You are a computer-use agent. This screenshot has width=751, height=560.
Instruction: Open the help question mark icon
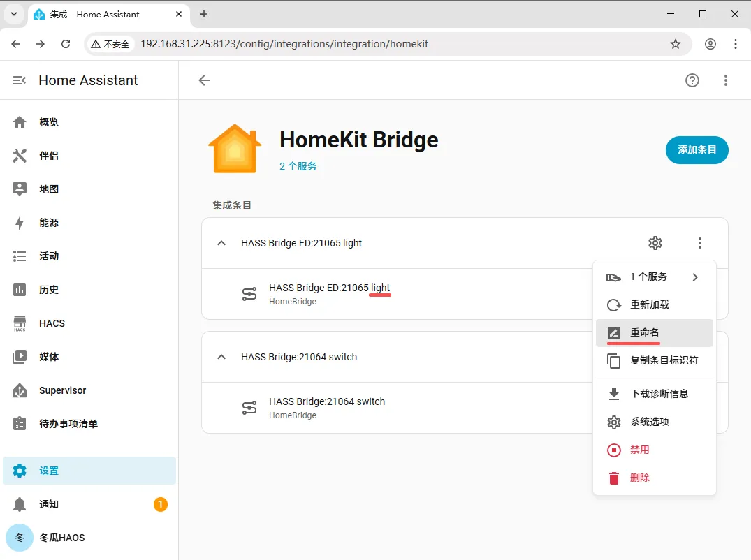pyautogui.click(x=692, y=80)
